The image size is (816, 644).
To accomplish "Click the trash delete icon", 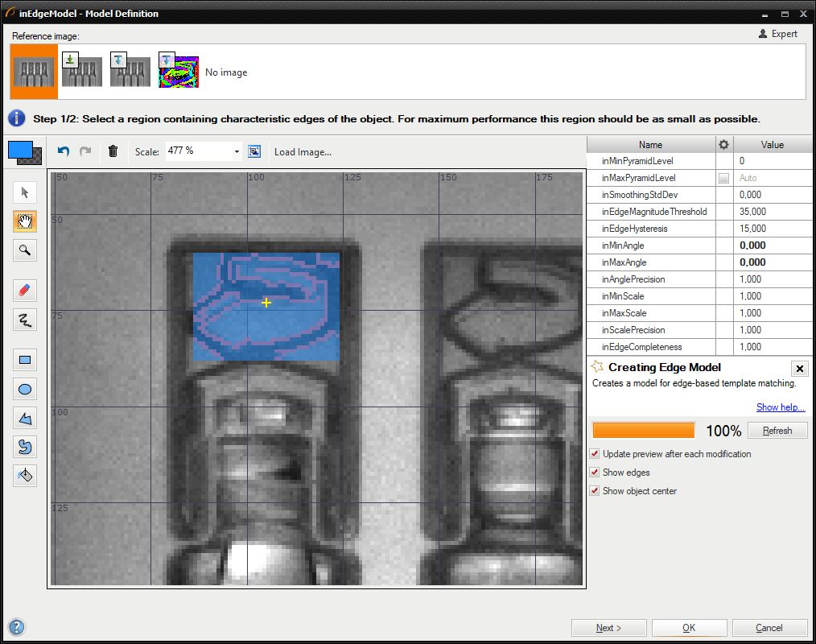I will pyautogui.click(x=113, y=151).
